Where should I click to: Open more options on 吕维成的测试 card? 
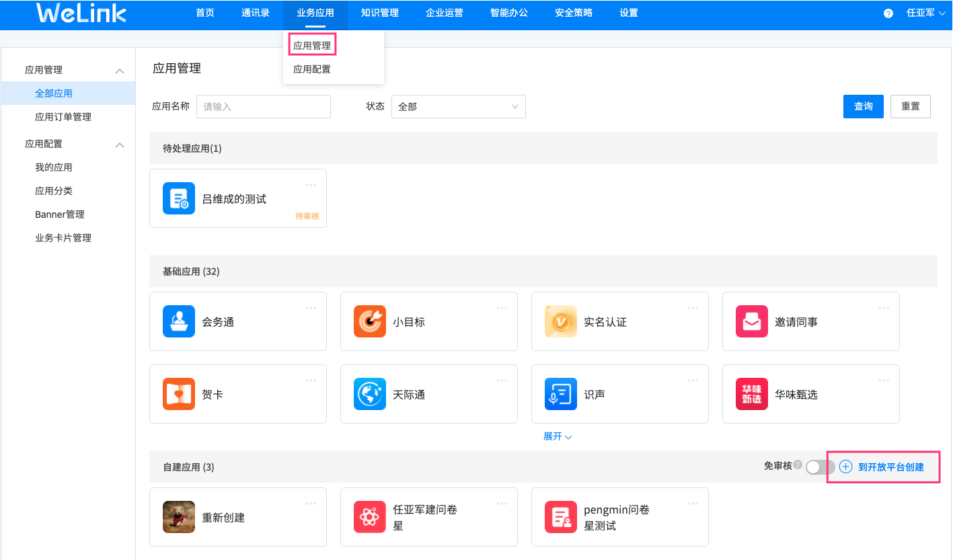tap(311, 184)
